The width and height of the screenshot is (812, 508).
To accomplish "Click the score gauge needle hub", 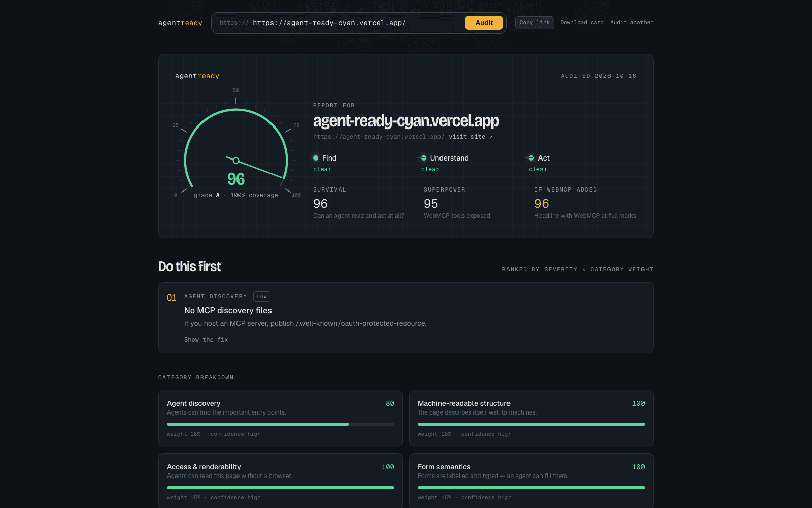I will click(236, 161).
